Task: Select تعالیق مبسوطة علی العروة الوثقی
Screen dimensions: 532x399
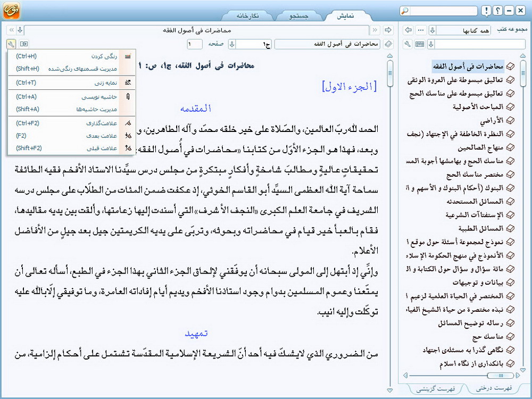Action: coord(455,80)
